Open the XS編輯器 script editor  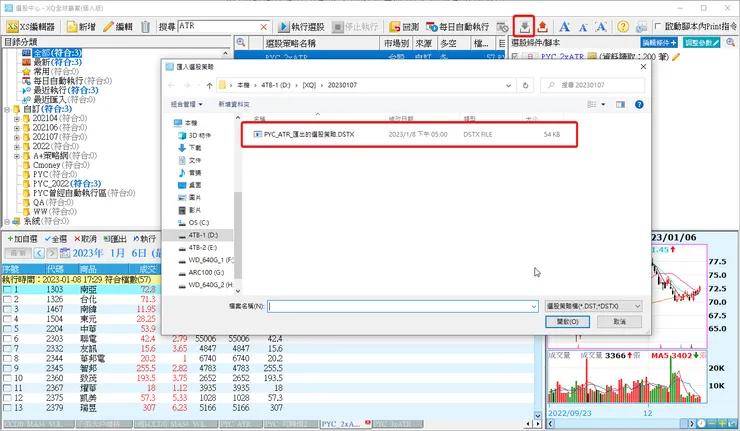pyautogui.click(x=31, y=27)
